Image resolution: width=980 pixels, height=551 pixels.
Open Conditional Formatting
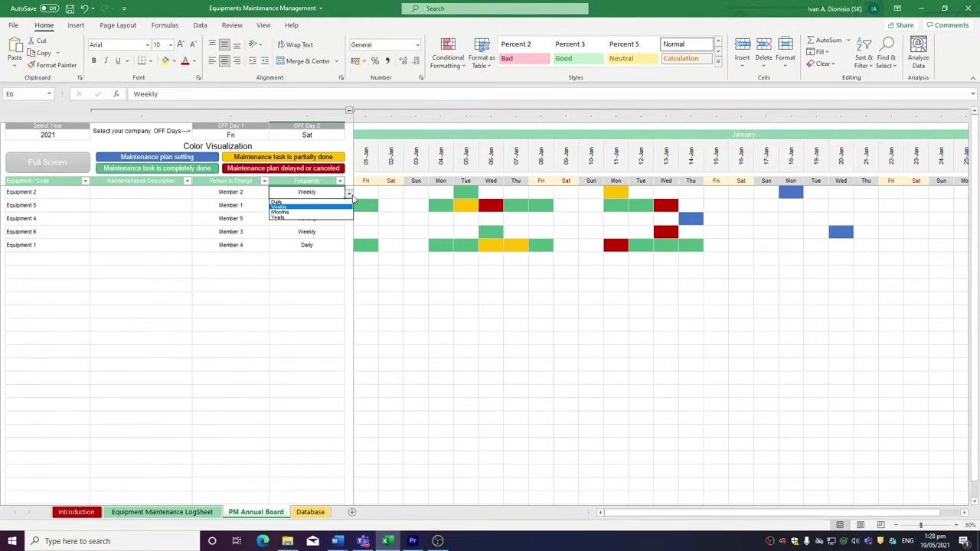click(448, 54)
